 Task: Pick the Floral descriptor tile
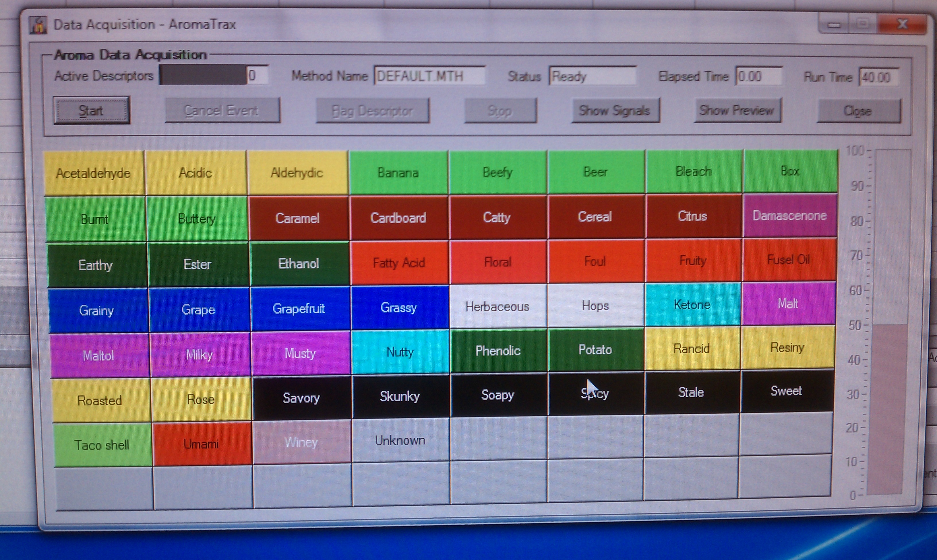point(498,262)
